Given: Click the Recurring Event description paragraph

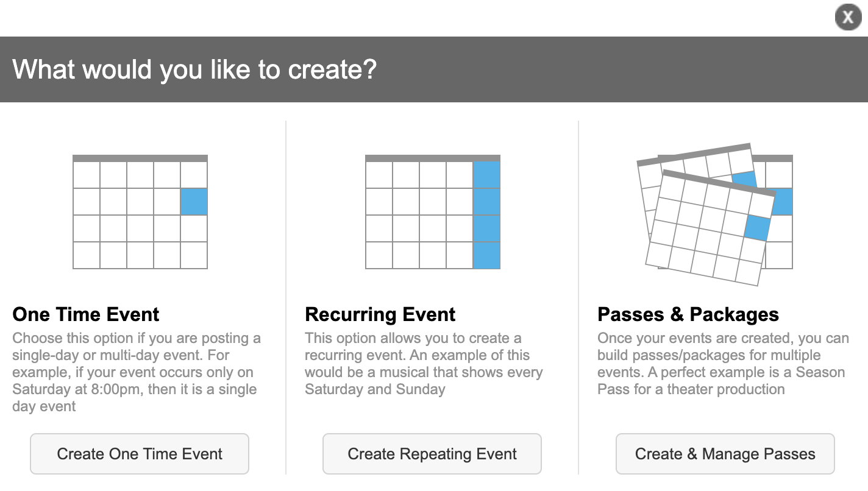Looking at the screenshot, I should 424,364.
